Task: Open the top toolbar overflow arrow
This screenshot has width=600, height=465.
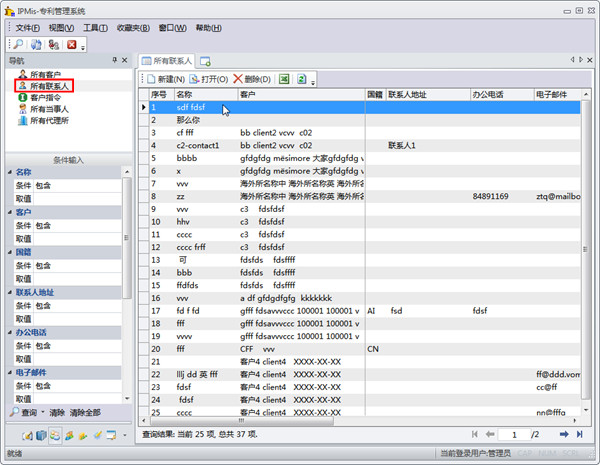Action: click(83, 47)
